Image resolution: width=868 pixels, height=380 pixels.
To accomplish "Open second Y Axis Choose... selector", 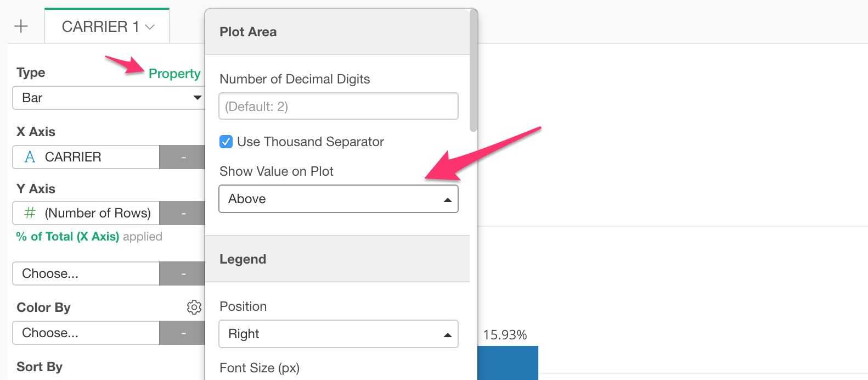I will pos(86,273).
